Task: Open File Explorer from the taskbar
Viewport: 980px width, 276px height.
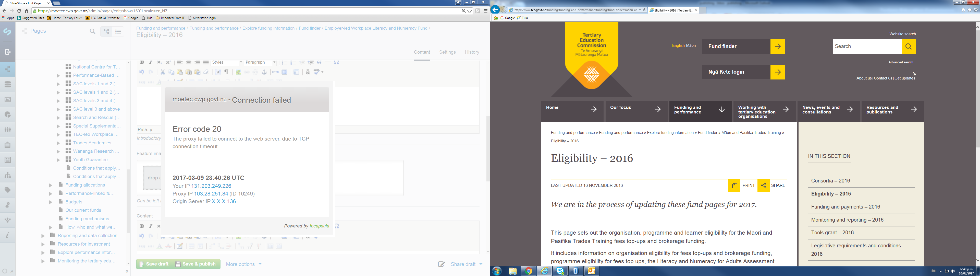Action: click(512, 271)
